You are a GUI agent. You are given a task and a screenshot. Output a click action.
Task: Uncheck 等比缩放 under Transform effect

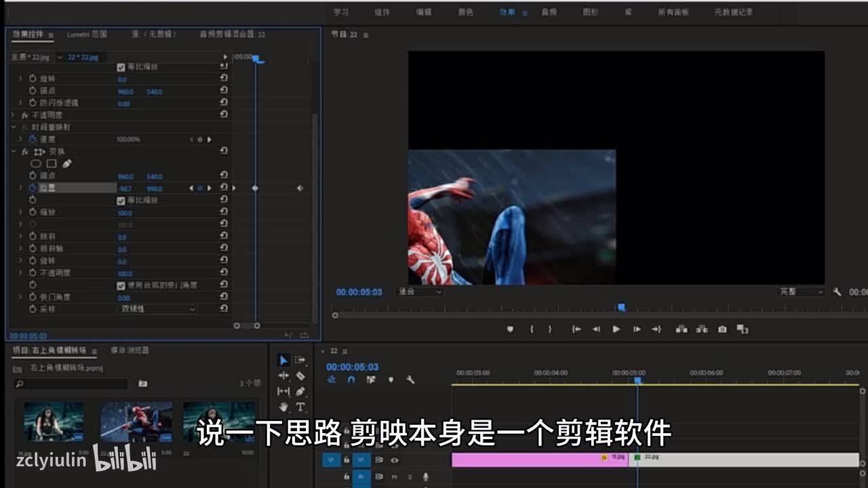pos(121,201)
